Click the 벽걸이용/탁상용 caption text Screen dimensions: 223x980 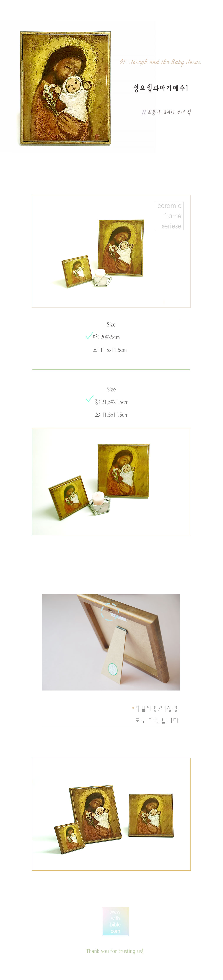156,708
